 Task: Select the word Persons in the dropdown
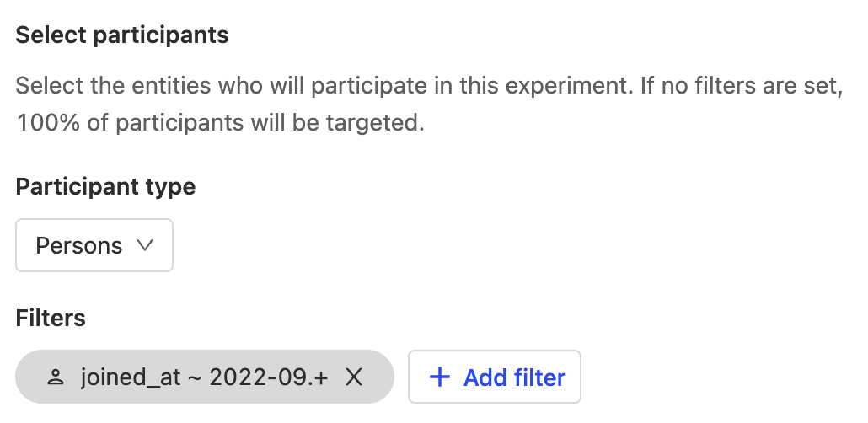78,245
